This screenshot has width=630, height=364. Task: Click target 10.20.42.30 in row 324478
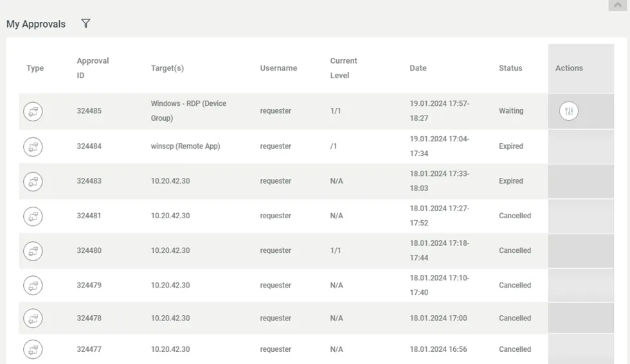point(170,318)
